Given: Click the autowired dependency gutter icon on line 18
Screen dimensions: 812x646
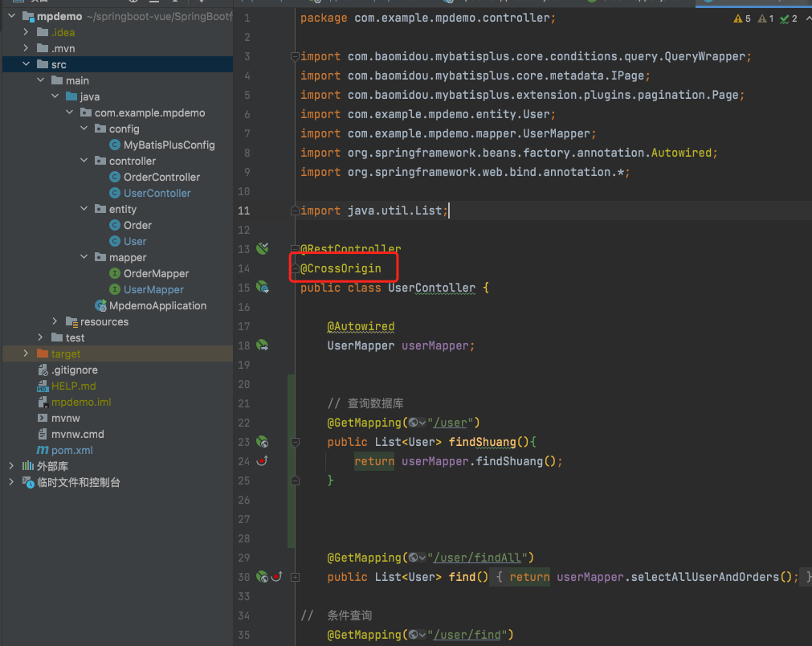Looking at the screenshot, I should click(x=262, y=345).
